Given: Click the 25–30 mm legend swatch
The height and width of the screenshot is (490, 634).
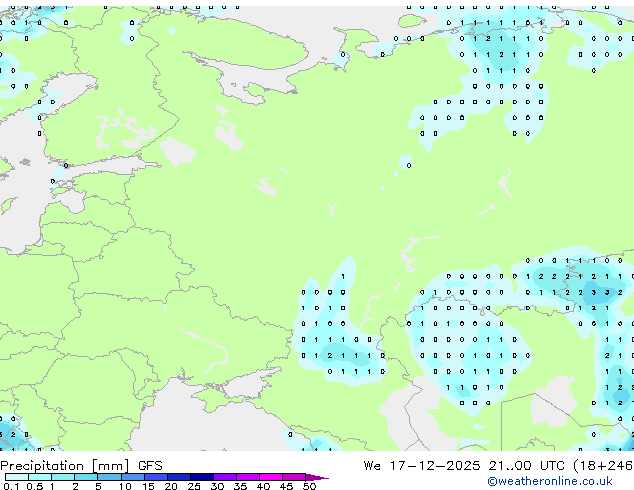Looking at the screenshot, I should tap(202, 477).
